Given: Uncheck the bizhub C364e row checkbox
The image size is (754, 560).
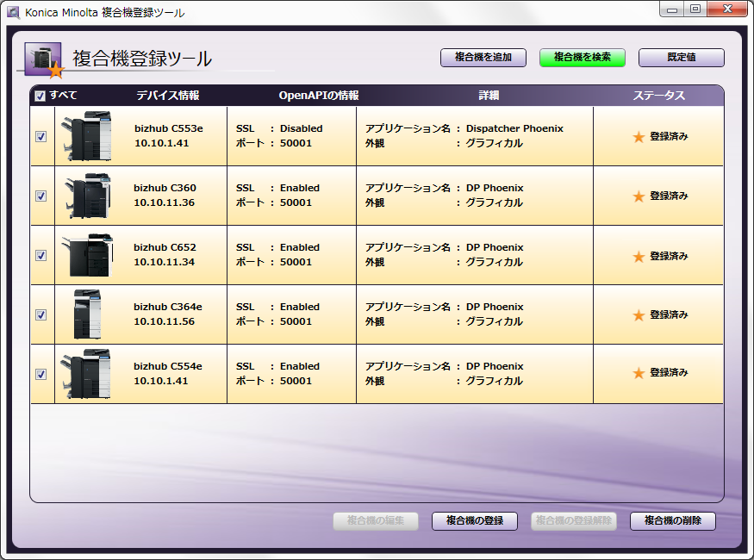Looking at the screenshot, I should coord(41,314).
